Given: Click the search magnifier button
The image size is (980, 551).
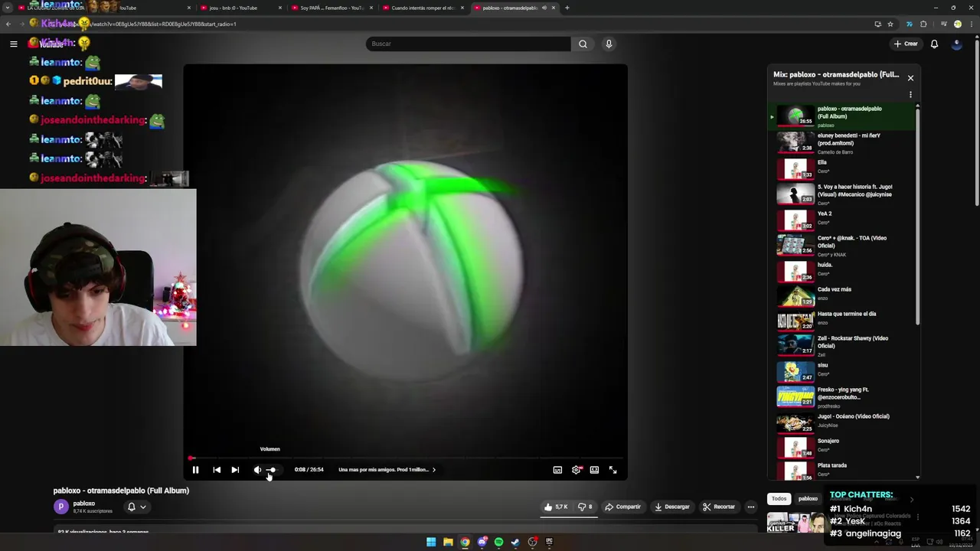Looking at the screenshot, I should (583, 44).
